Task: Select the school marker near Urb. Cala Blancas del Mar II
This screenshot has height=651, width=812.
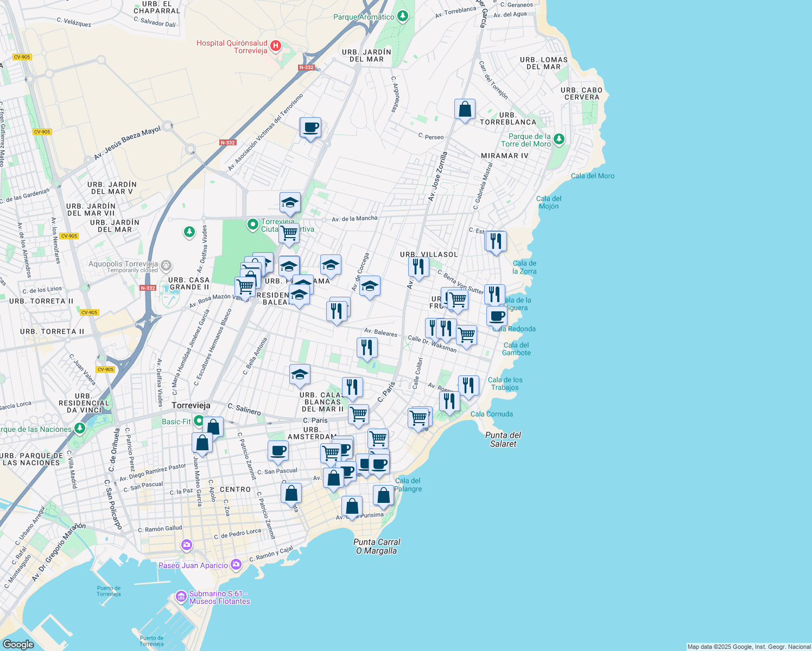Action: 300,374
